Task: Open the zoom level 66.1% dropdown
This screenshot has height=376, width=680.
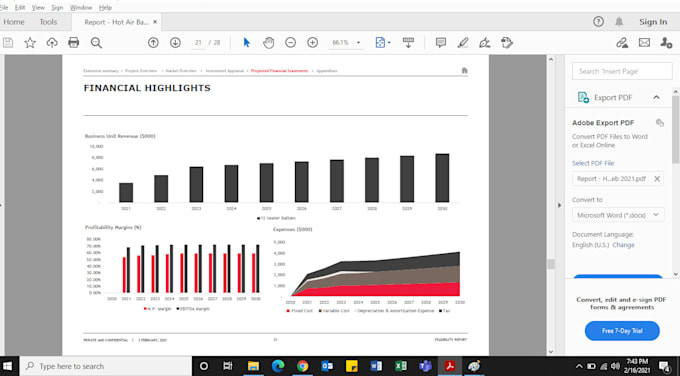Action: [358, 43]
